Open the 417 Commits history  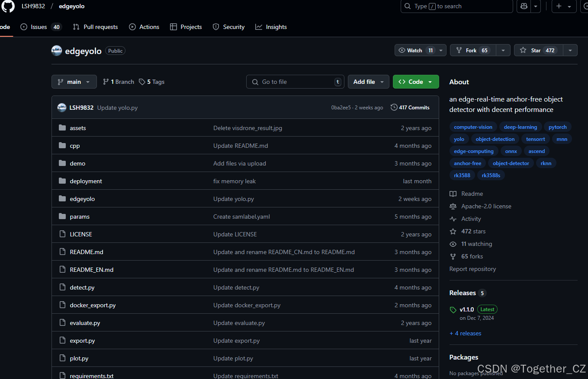[410, 107]
